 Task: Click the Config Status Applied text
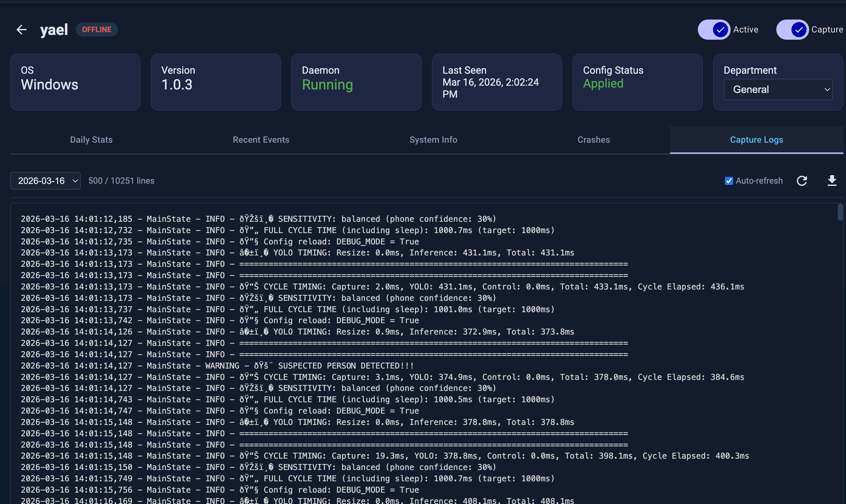(603, 83)
